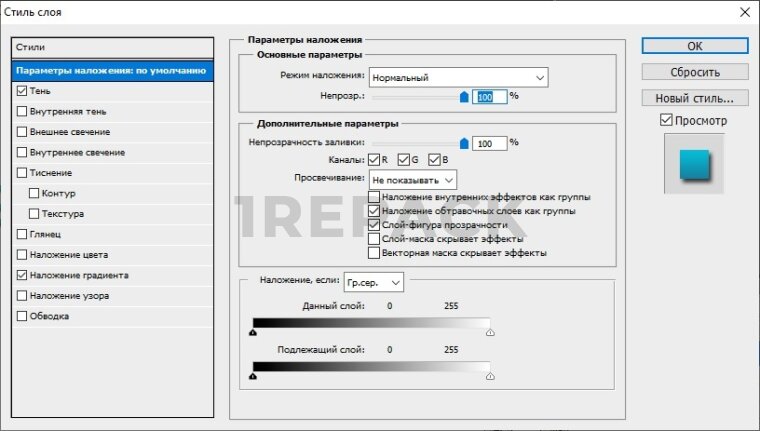The image size is (760, 431).
Task: Click black slider handle under Данный слой
Action: coord(253,333)
